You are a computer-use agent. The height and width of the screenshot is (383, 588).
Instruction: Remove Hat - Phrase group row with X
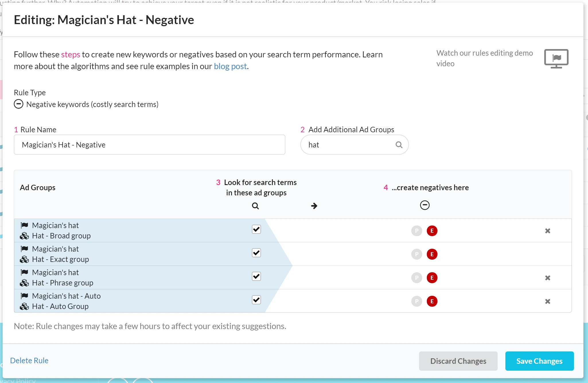click(547, 278)
